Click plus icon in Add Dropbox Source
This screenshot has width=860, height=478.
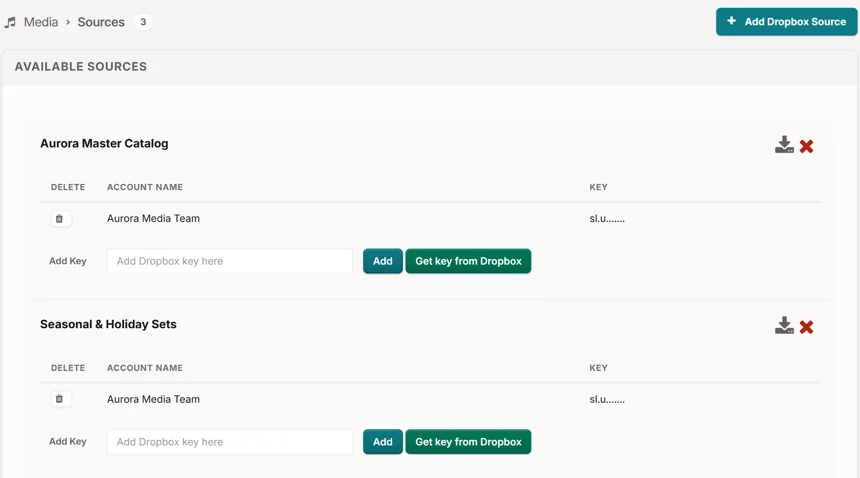click(x=731, y=21)
